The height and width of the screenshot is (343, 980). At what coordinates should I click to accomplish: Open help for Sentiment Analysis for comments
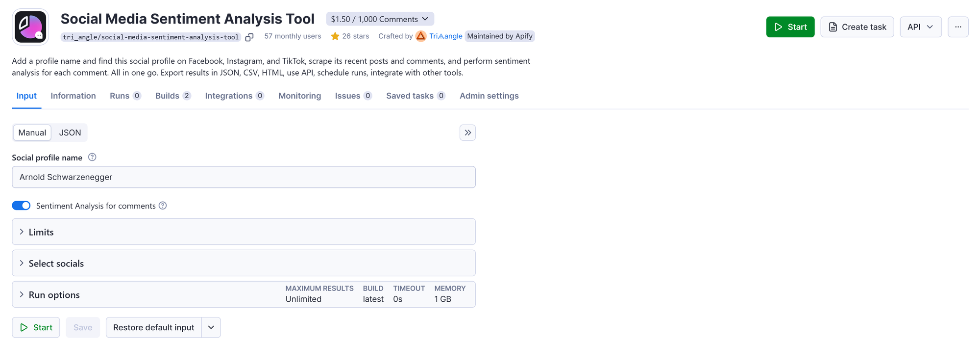[163, 206]
